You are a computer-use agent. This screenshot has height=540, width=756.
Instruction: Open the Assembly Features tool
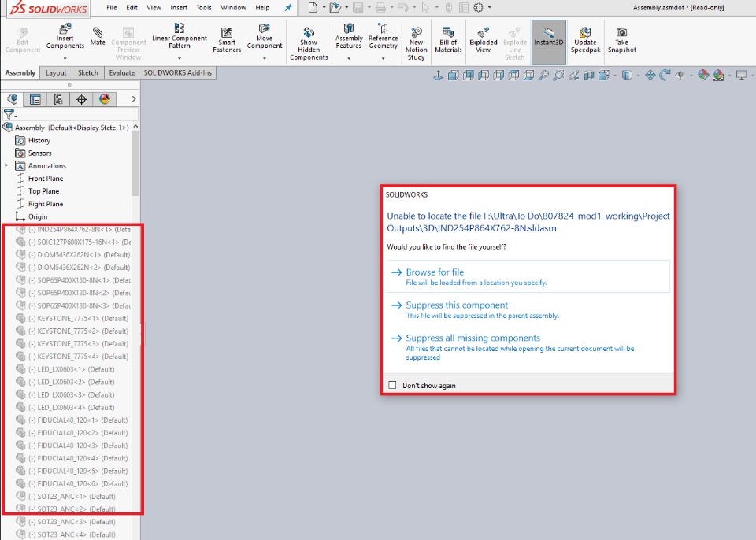coord(349,36)
